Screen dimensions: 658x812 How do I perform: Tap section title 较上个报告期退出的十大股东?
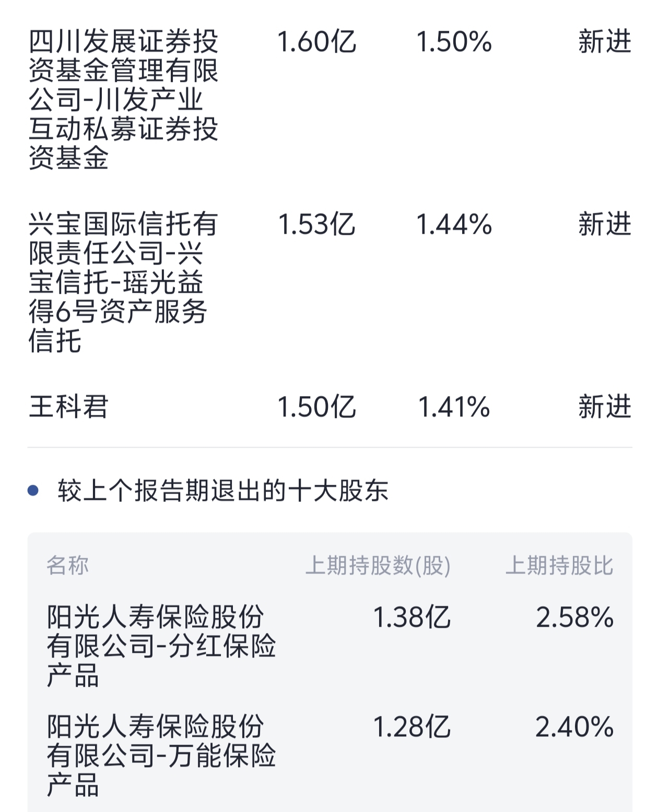click(x=223, y=491)
